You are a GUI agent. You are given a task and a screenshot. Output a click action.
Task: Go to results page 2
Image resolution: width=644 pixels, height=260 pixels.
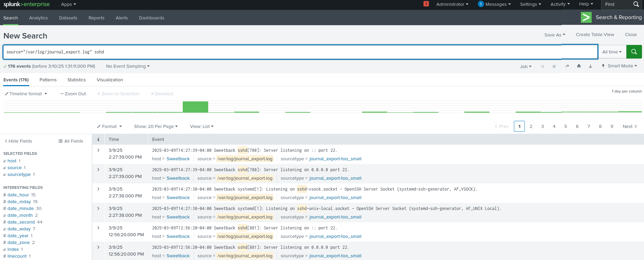[531, 126]
